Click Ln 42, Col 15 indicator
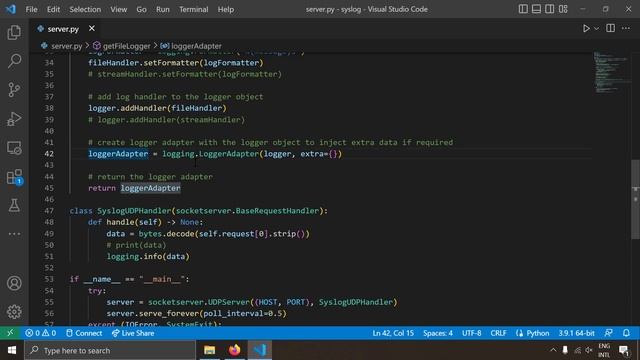The image size is (640, 360). 393,333
